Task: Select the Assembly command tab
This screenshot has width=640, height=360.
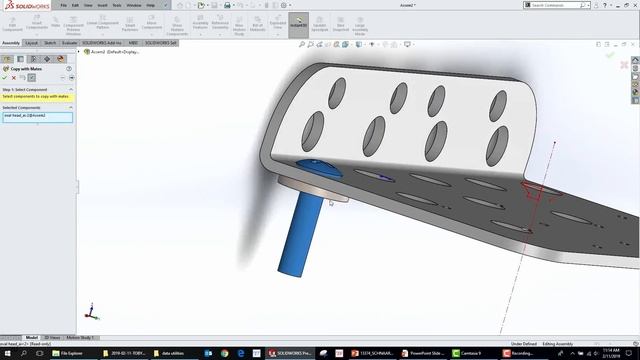Action: tap(11, 43)
